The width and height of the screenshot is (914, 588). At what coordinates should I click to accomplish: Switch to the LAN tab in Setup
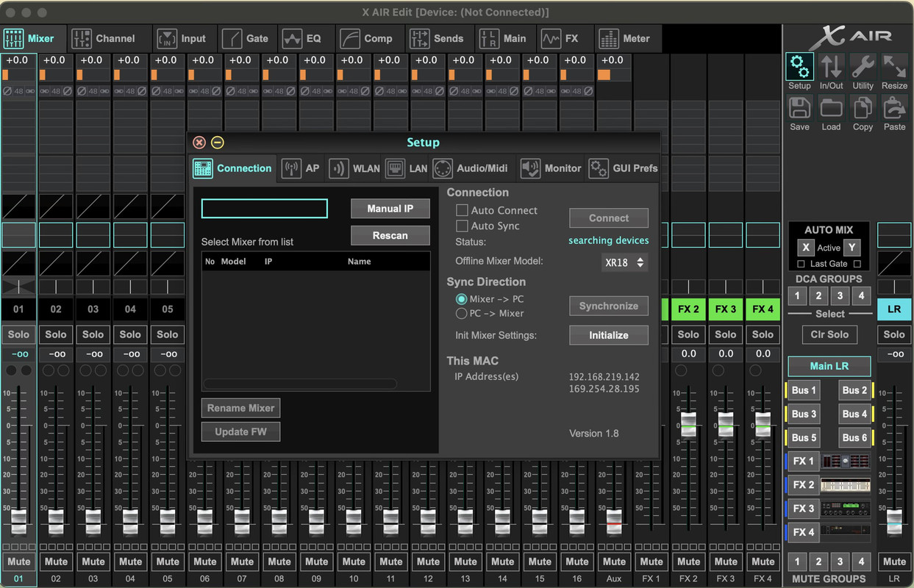point(407,168)
